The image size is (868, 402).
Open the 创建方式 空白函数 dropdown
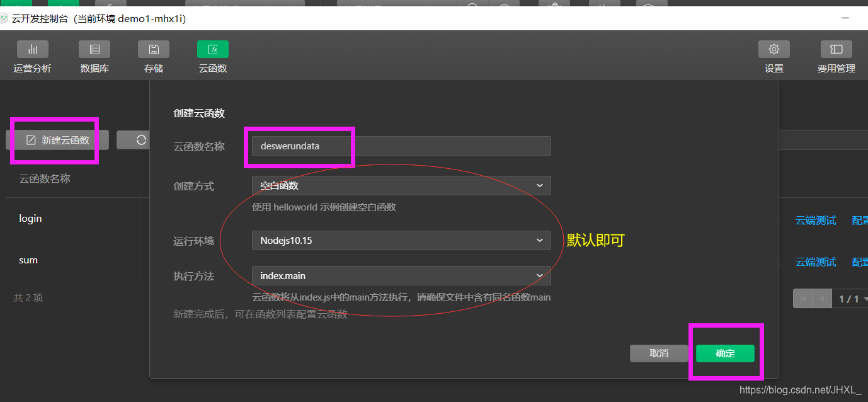tap(401, 185)
